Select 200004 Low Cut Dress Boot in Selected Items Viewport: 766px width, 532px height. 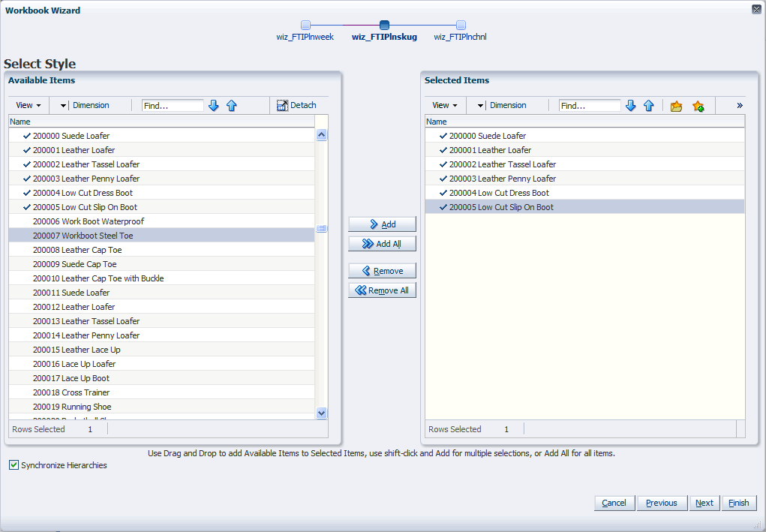pyautogui.click(x=584, y=193)
